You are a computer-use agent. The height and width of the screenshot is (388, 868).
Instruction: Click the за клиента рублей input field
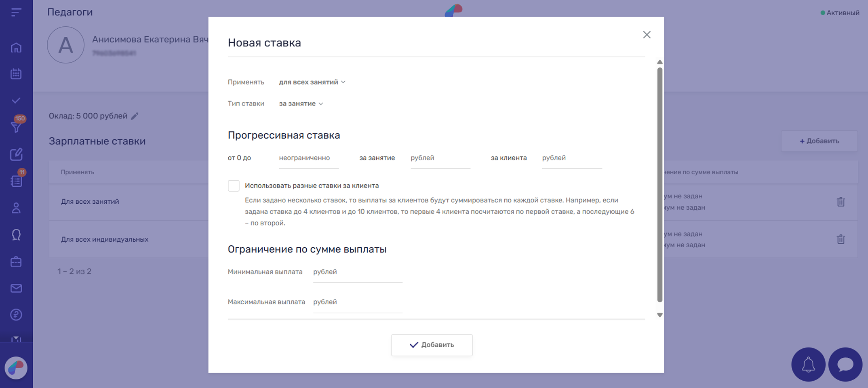coord(571,158)
